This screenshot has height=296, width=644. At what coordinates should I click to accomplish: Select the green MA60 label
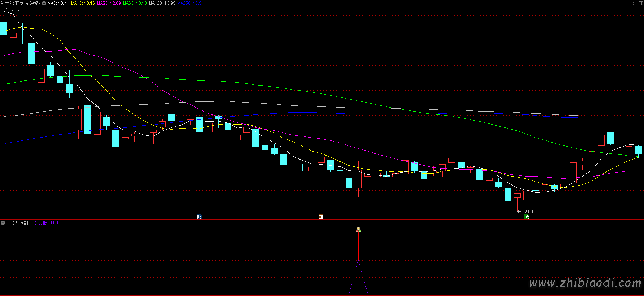click(135, 3)
